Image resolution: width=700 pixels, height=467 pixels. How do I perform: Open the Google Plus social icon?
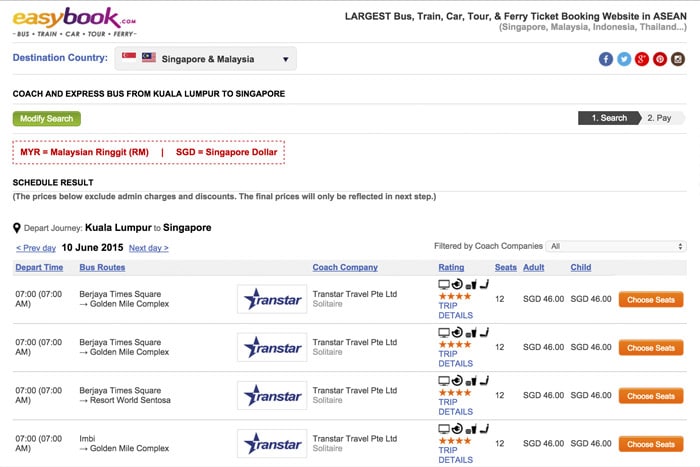(x=642, y=59)
